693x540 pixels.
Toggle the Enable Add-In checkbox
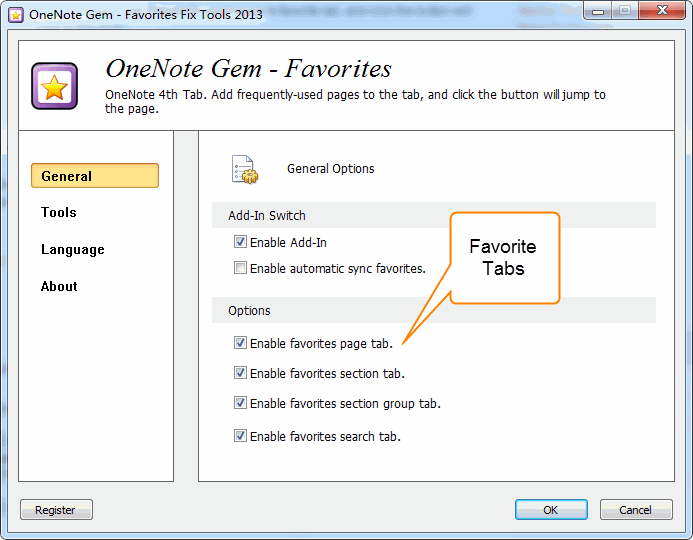240,242
